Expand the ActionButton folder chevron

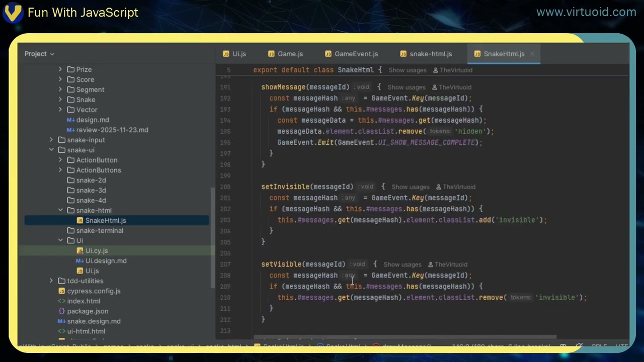(60, 160)
